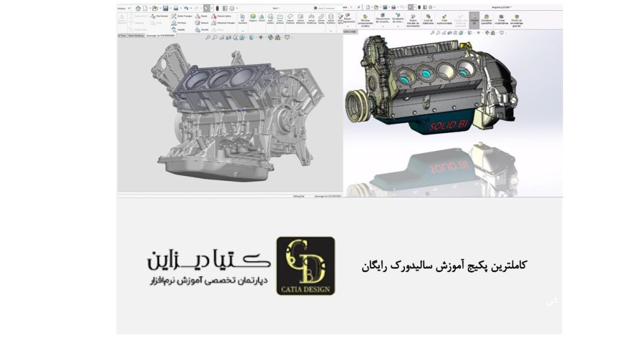Select the Smooth tool
The height and width of the screenshot is (362, 644).
[197, 30]
